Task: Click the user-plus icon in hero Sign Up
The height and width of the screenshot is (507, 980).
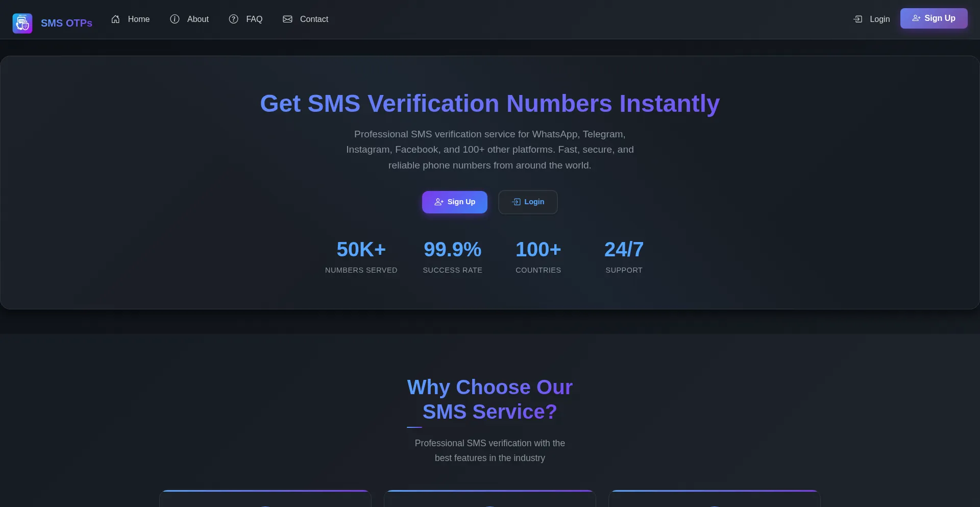Action: pos(439,202)
